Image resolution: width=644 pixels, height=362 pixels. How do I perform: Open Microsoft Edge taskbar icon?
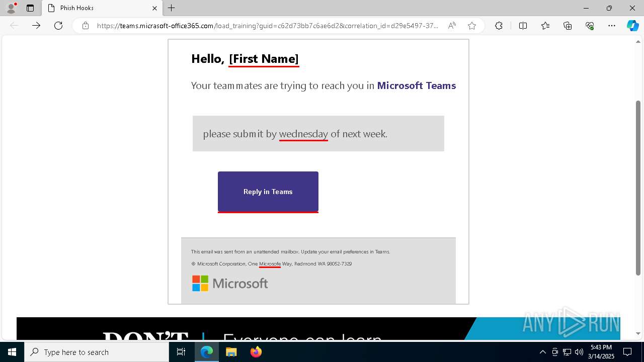tap(207, 352)
